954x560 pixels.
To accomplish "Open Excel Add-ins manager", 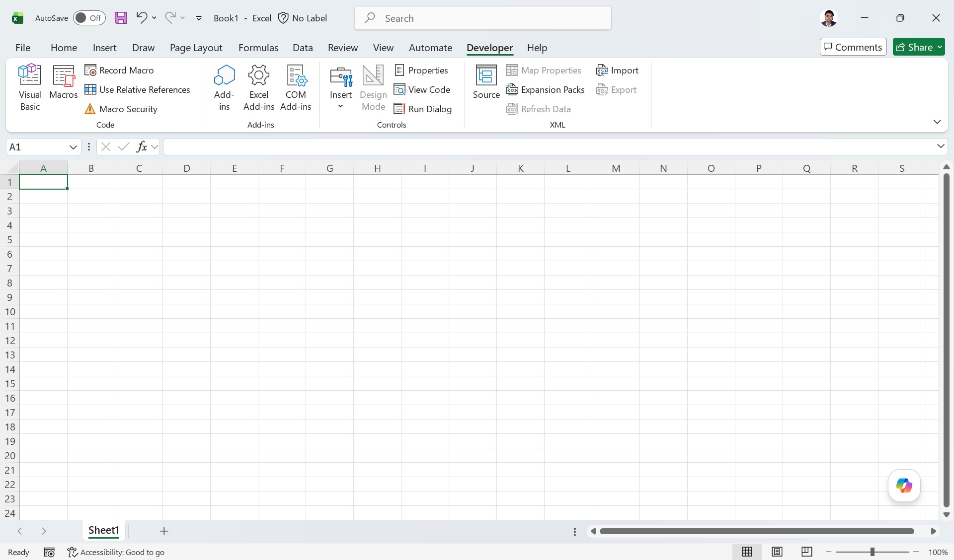I will click(x=259, y=87).
